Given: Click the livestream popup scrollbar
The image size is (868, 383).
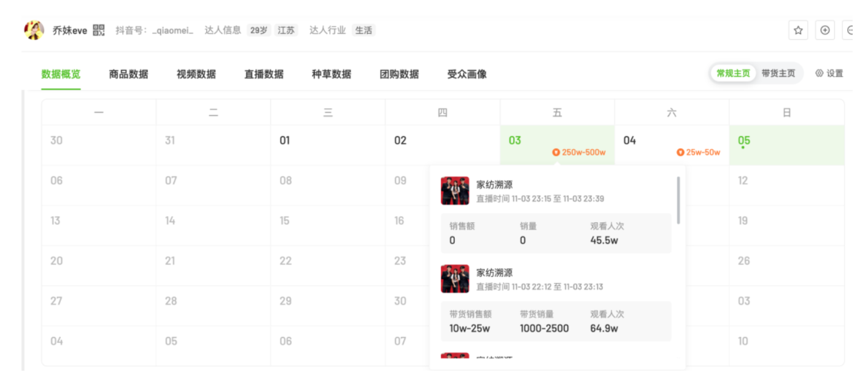Looking at the screenshot, I should 678,200.
